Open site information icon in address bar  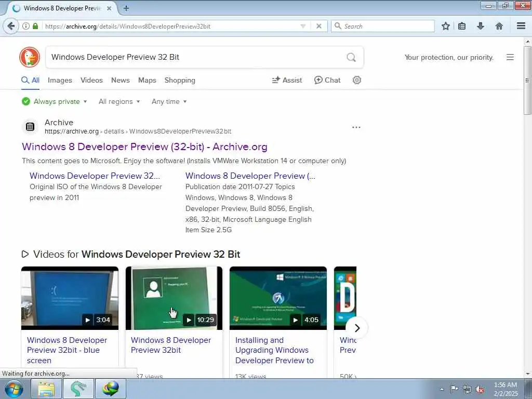point(26,26)
